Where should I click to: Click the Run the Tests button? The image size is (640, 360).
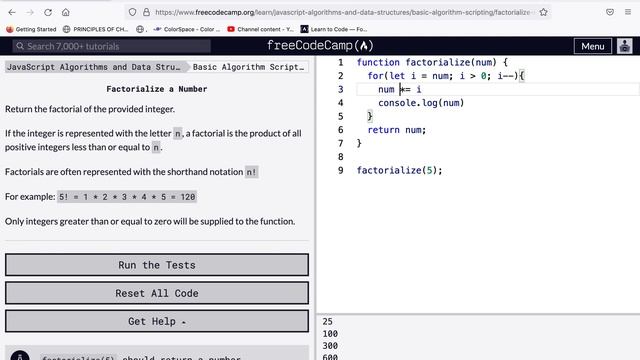pos(157,265)
